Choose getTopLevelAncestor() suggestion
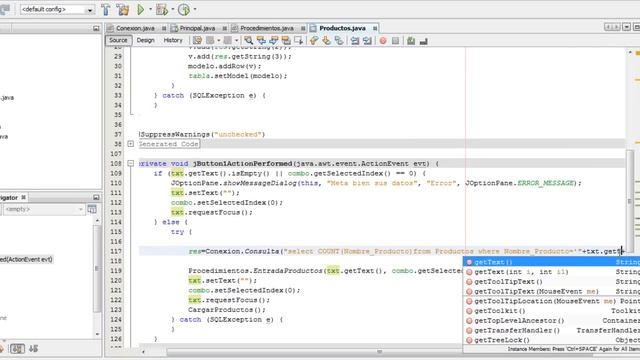 click(x=551, y=321)
